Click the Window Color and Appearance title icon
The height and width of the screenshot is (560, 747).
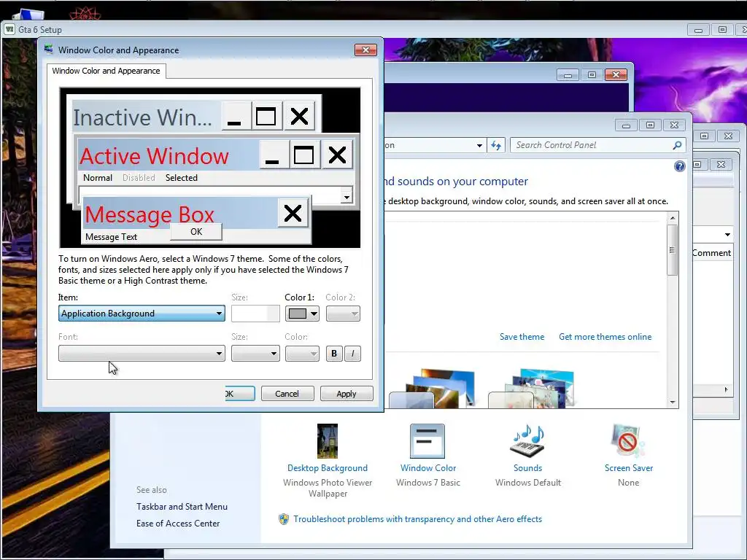click(49, 50)
